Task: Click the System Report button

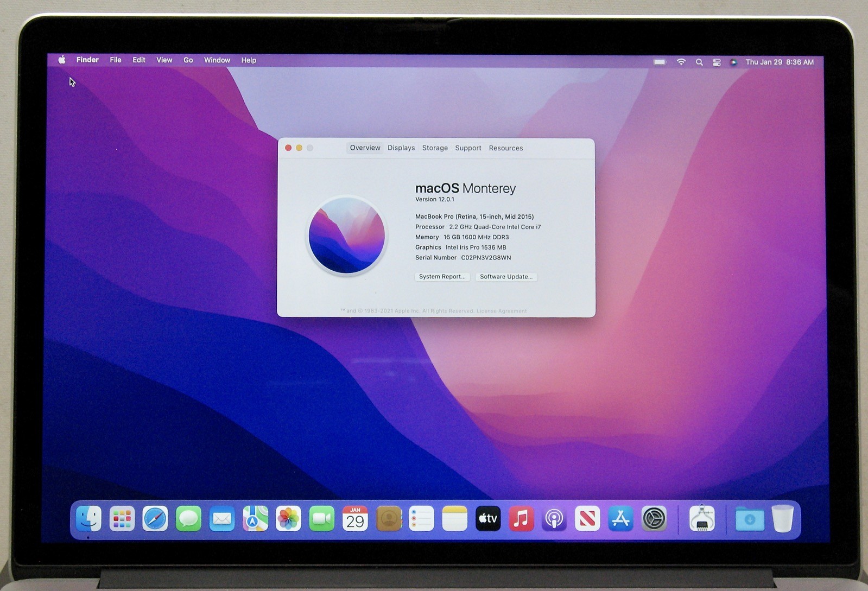Action: 442,277
